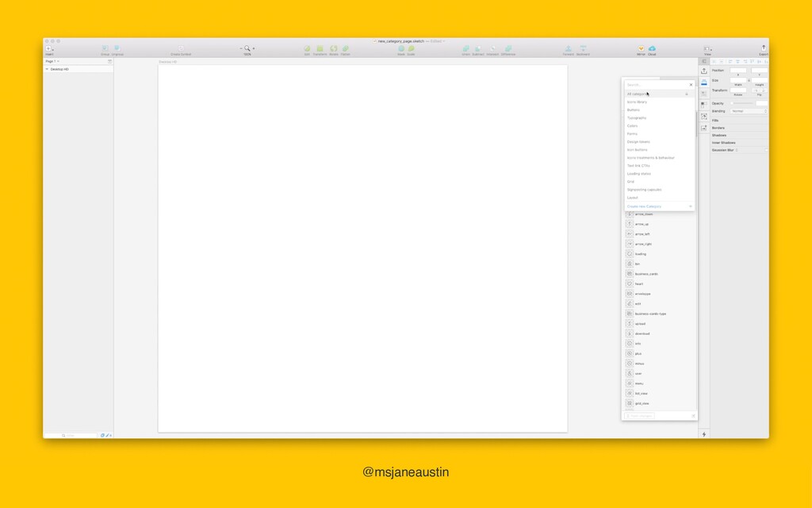The width and height of the screenshot is (812, 508).
Task: Select the Flatten tool
Action: pyautogui.click(x=346, y=48)
